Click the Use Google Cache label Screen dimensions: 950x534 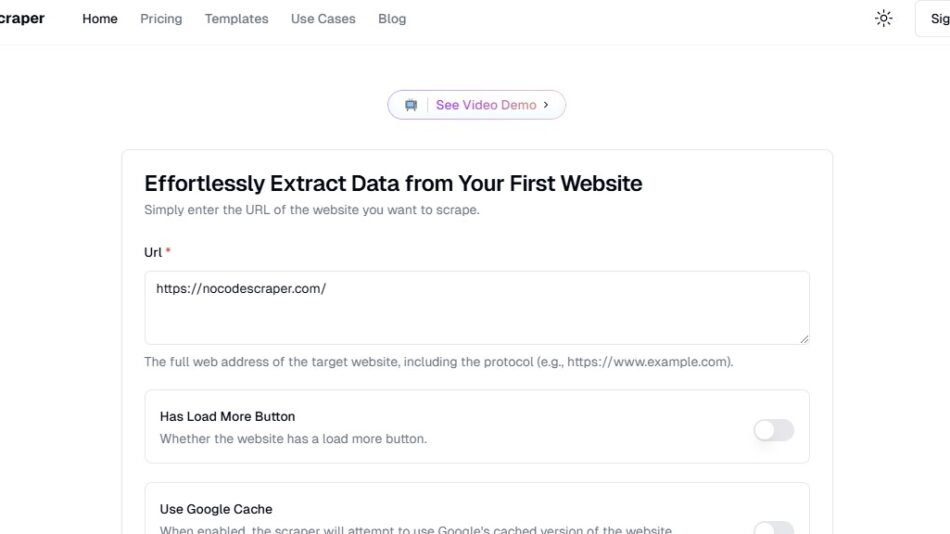[x=216, y=509]
